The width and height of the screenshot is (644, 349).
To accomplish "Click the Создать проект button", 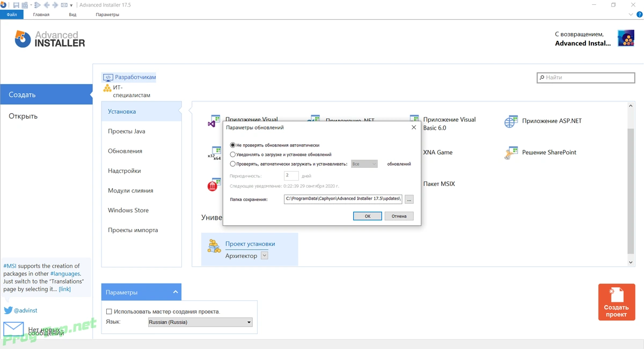I will tap(616, 302).
